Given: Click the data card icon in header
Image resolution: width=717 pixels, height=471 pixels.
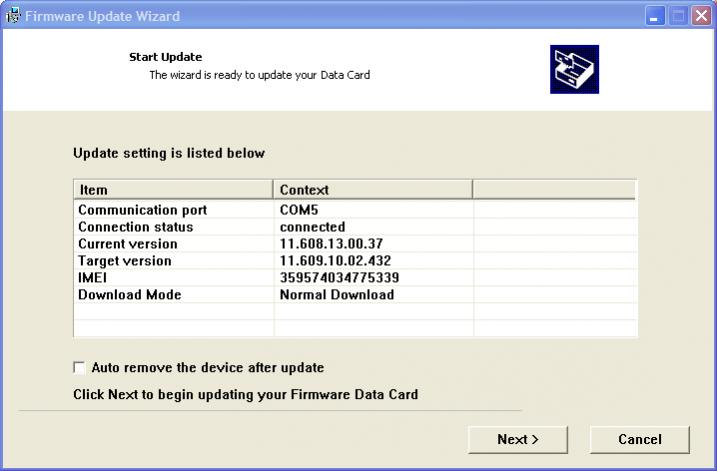Looking at the screenshot, I should 574,70.
